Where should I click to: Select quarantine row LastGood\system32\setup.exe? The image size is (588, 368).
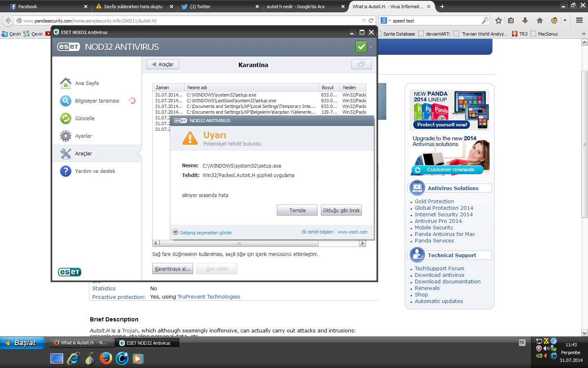(x=259, y=101)
